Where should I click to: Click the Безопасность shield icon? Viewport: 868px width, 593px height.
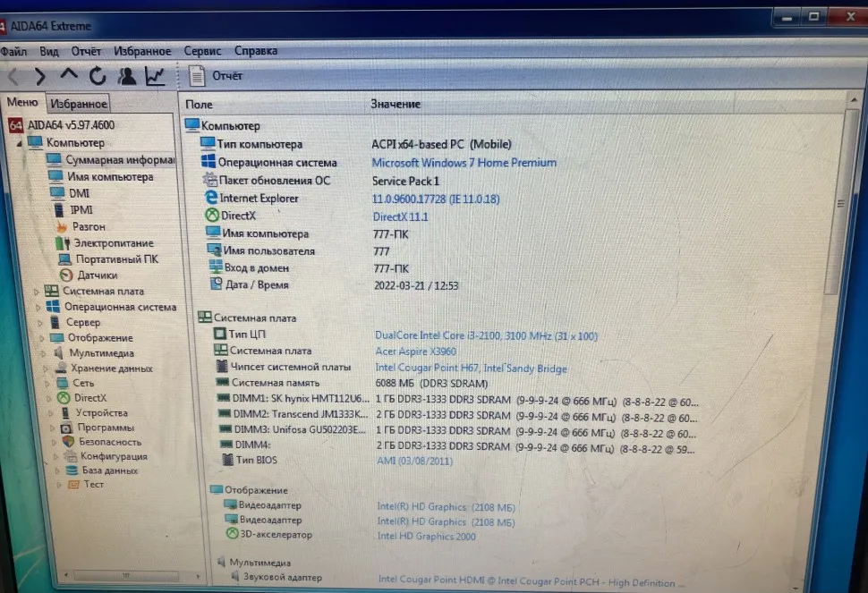coord(68,442)
